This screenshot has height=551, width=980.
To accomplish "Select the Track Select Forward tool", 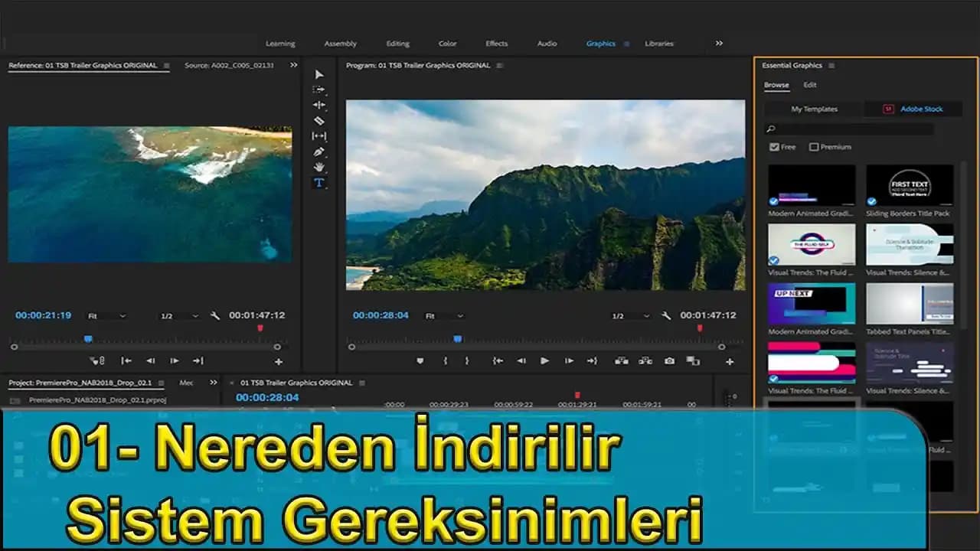I will coord(319,90).
